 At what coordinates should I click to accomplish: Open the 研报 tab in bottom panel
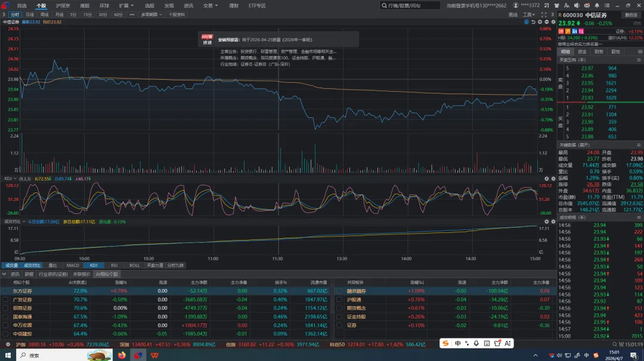tap(29, 274)
